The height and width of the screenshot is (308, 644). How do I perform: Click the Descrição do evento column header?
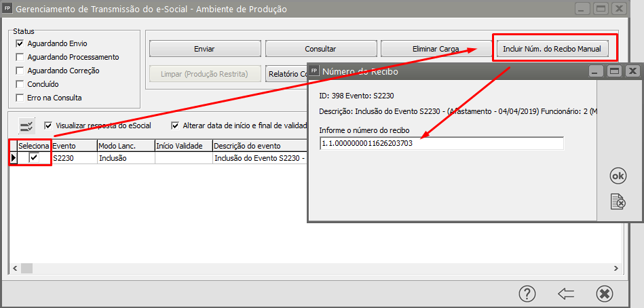click(258, 145)
